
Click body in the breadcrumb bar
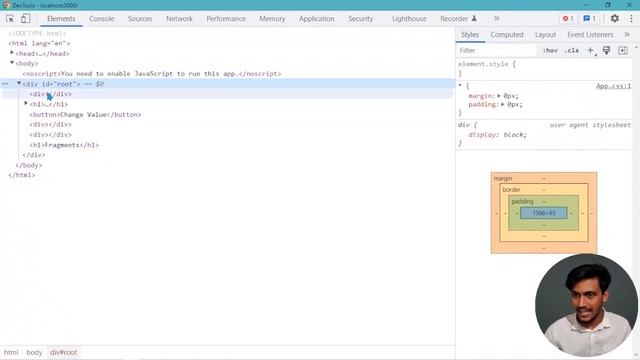coord(34,352)
